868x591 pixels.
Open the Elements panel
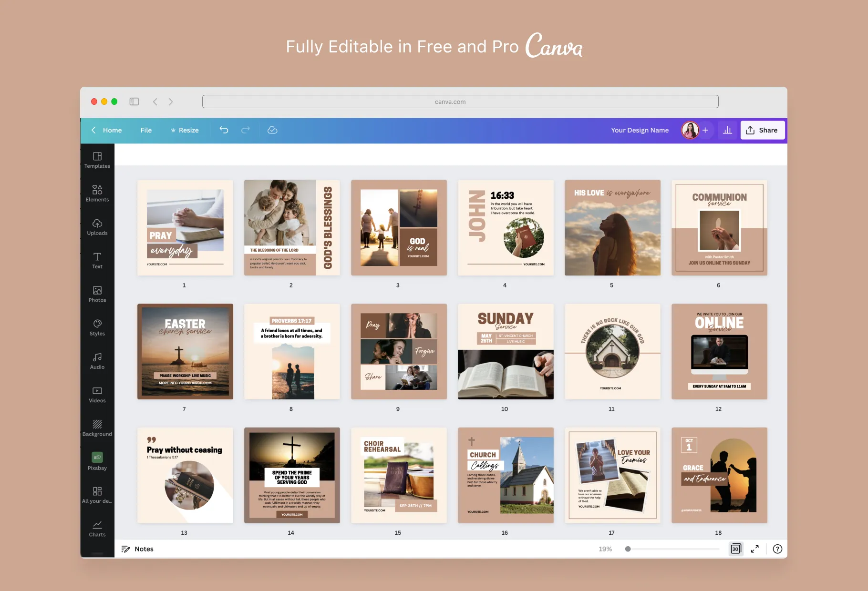(x=97, y=194)
